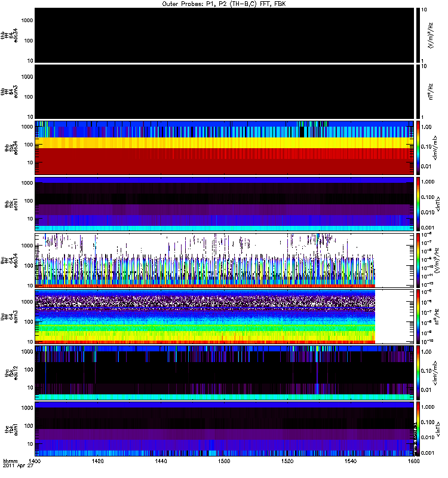Click the 1600 time axis label
This screenshot has width=448, height=478.
click(x=413, y=461)
